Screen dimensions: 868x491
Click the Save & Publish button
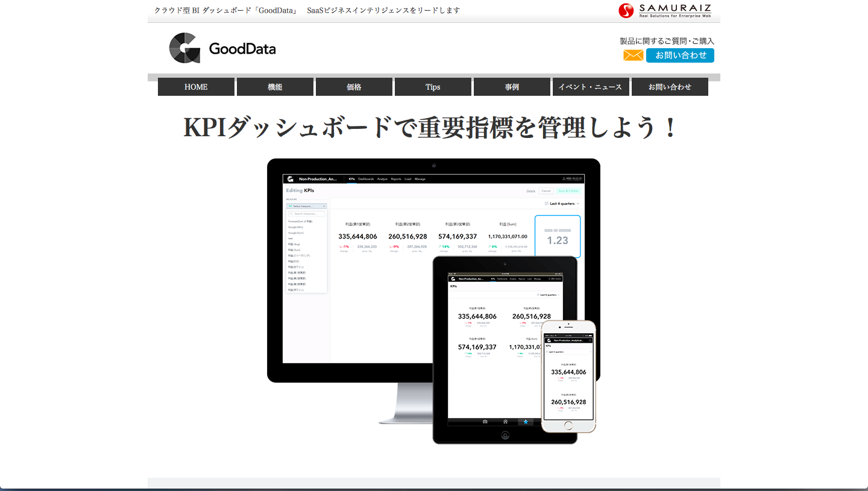pyautogui.click(x=569, y=190)
